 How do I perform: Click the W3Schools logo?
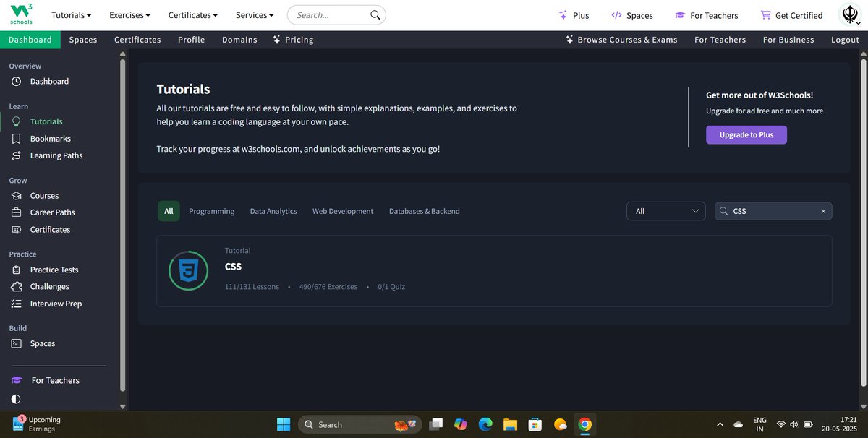(x=21, y=14)
